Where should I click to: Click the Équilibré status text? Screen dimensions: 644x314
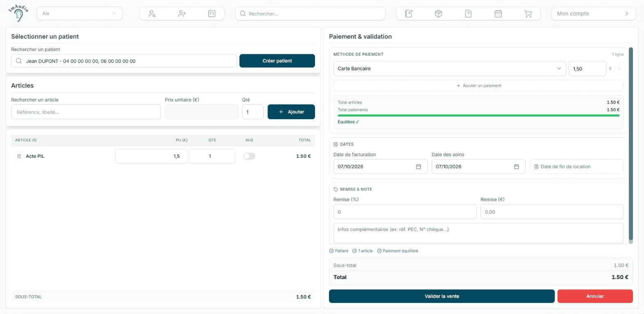[x=348, y=122]
